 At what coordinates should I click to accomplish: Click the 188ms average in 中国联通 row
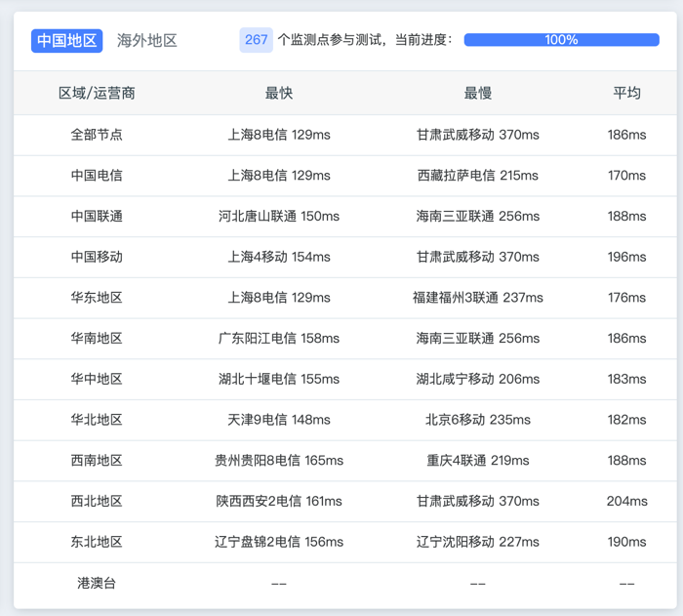click(x=626, y=216)
